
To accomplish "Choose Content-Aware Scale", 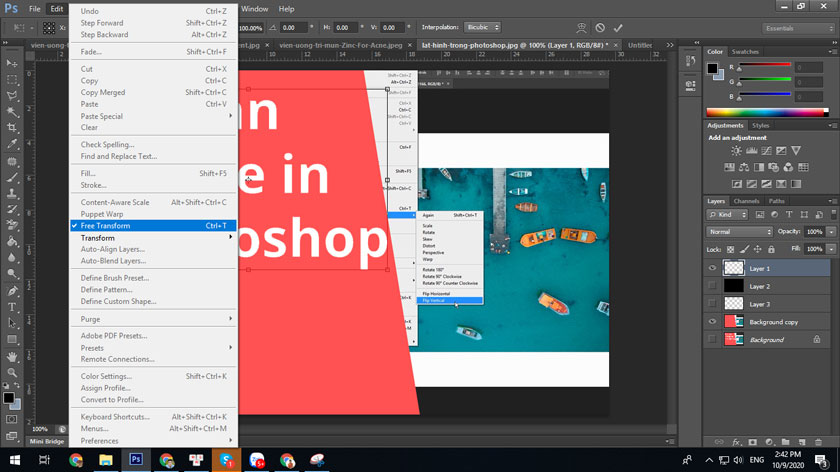I will pos(153,202).
